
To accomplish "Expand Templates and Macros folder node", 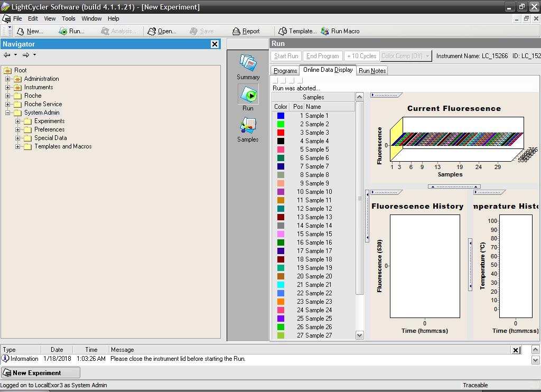I will pyautogui.click(x=17, y=147).
